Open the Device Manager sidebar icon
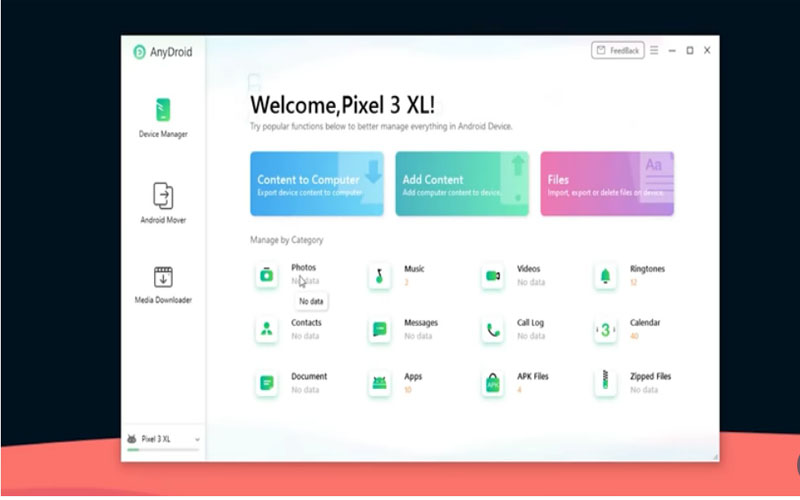Viewport: 800px width, 500px height. (163, 110)
